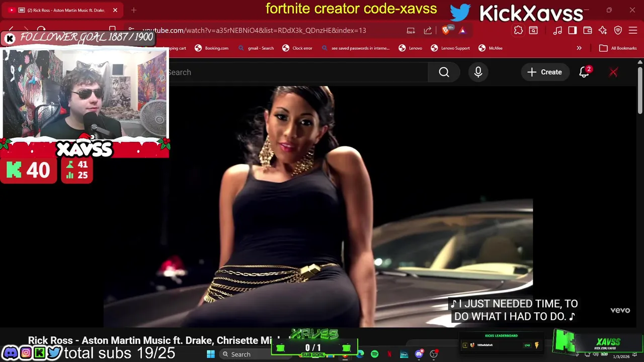The height and width of the screenshot is (362, 644).
Task: Open the extensions puzzle icon
Action: coord(518,31)
